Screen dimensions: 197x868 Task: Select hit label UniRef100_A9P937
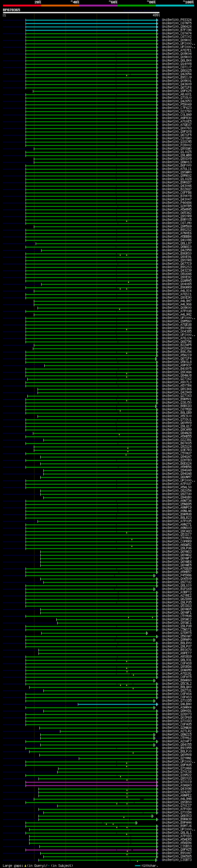[177, 365]
